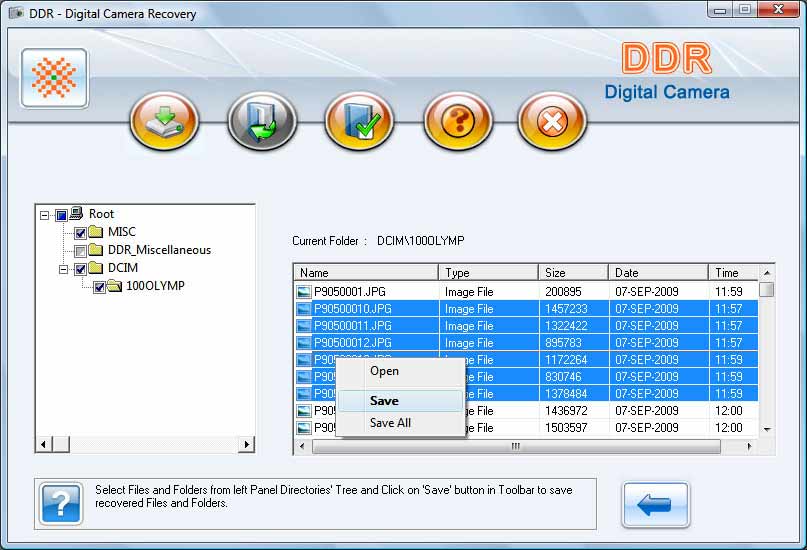Click the image icon of P9050001.JPG
This screenshot has width=807, height=550.
click(304, 292)
